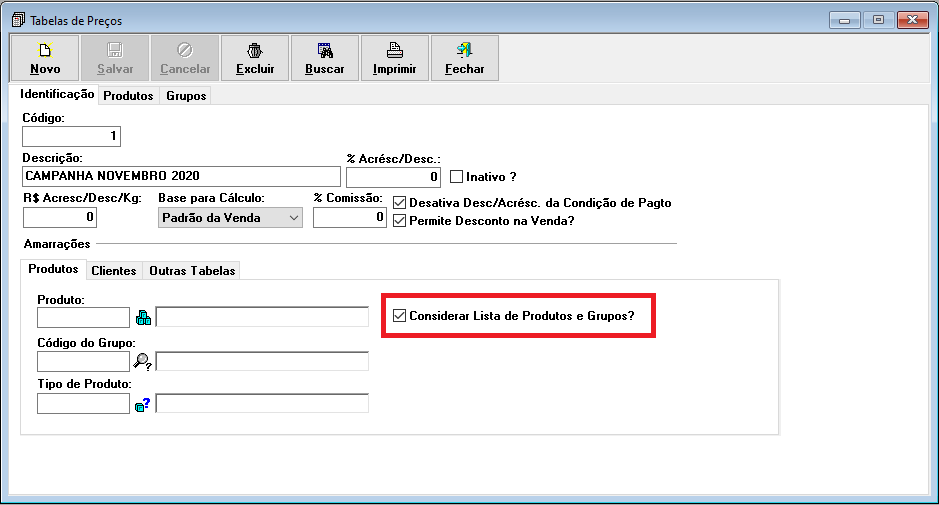939x505 pixels.
Task: Click the % Acrésc/Desc. field
Action: click(393, 177)
